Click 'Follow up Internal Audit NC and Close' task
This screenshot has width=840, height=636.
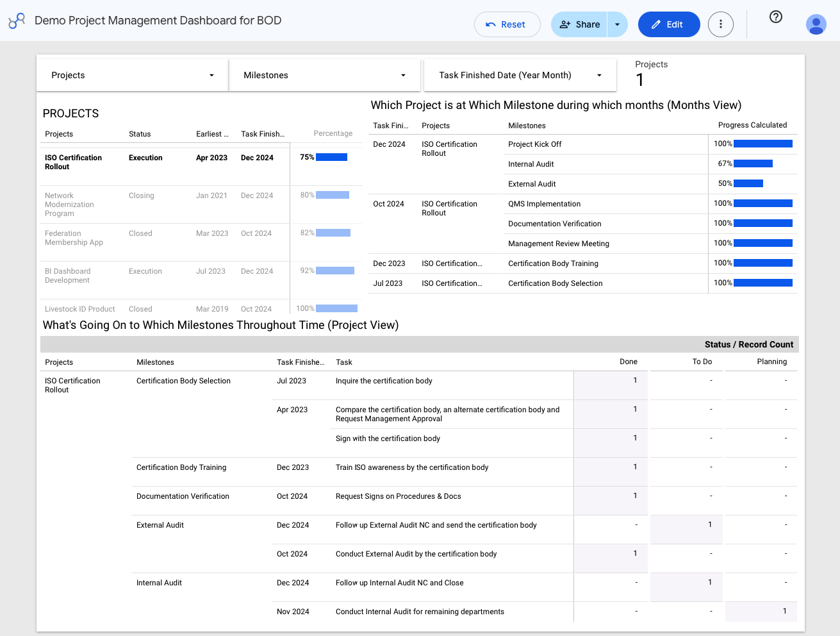click(x=399, y=583)
